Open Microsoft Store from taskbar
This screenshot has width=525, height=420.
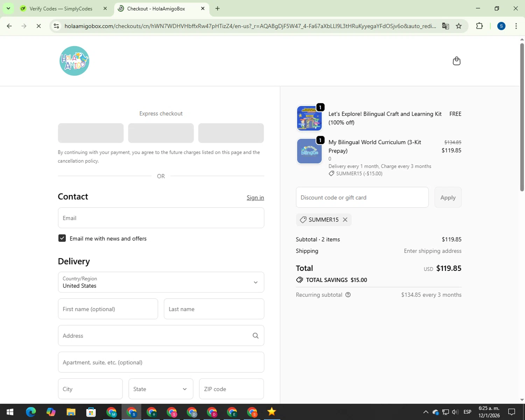click(91, 412)
